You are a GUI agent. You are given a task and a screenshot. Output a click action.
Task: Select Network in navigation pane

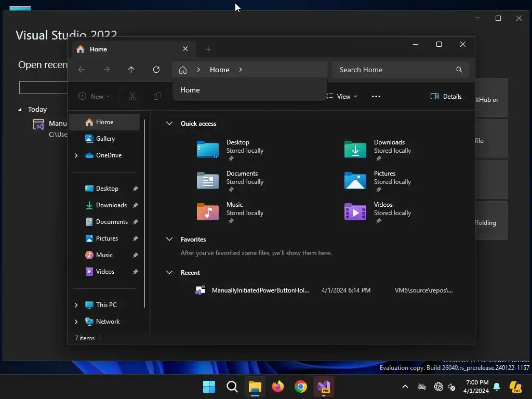point(108,322)
